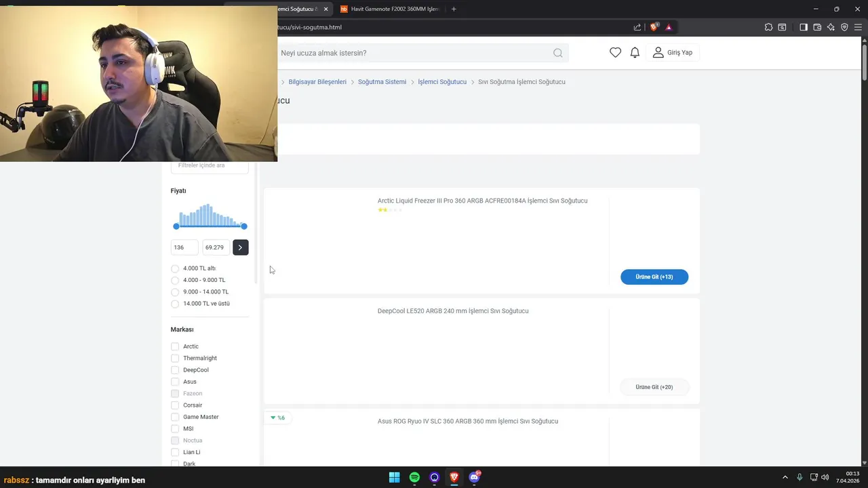Check the MSI brand filter

click(175, 428)
